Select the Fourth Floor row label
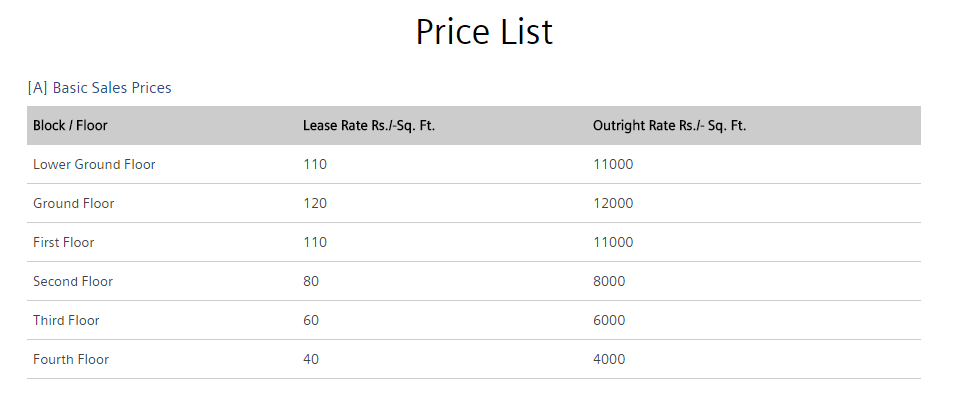This screenshot has height=400, width=964. [71, 359]
